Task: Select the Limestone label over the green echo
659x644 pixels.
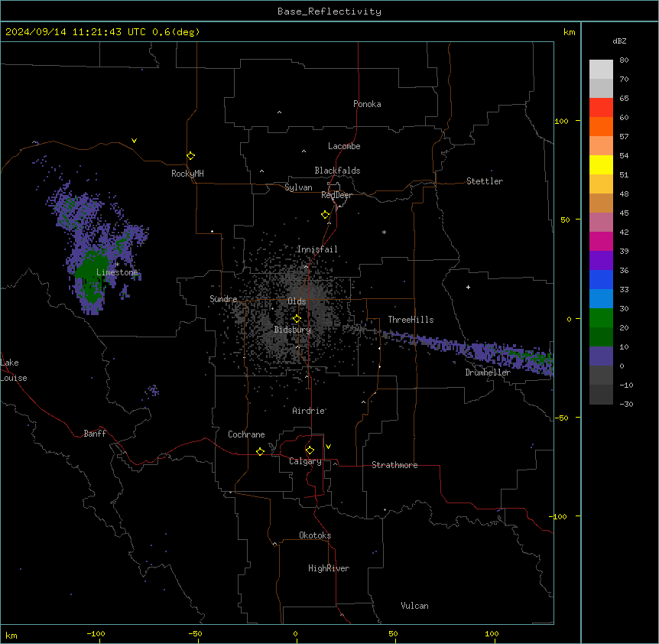Action: point(117,272)
